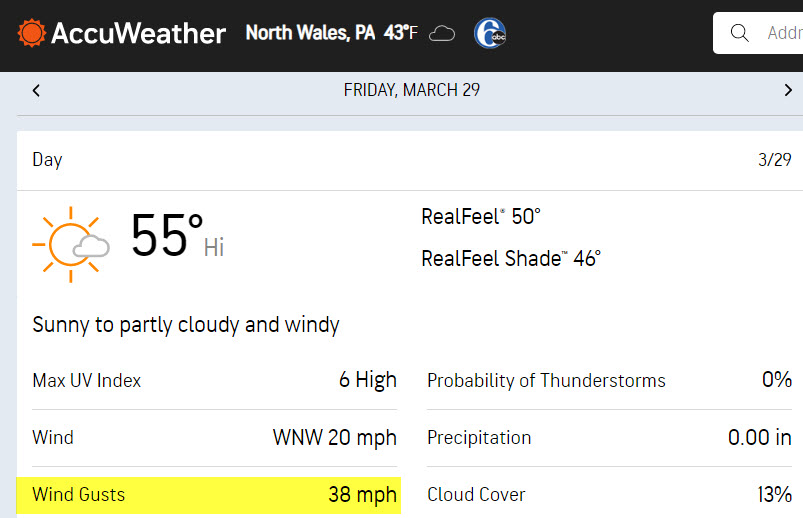This screenshot has height=518, width=803.
Task: Click the Probability of Thunderstorms row
Action: pos(609,380)
